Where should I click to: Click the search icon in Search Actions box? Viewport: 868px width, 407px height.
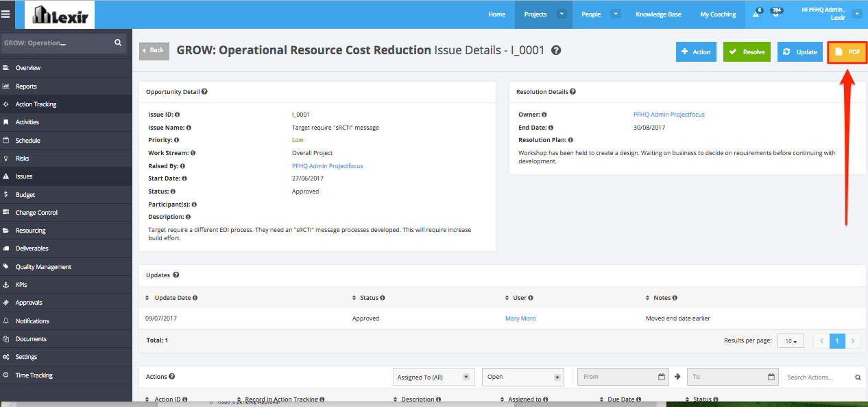[x=858, y=377]
